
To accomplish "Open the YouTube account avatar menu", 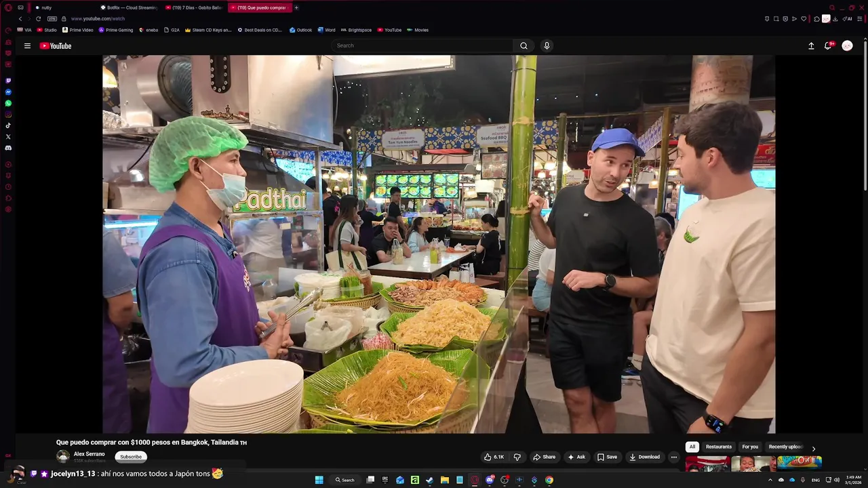I will point(847,45).
